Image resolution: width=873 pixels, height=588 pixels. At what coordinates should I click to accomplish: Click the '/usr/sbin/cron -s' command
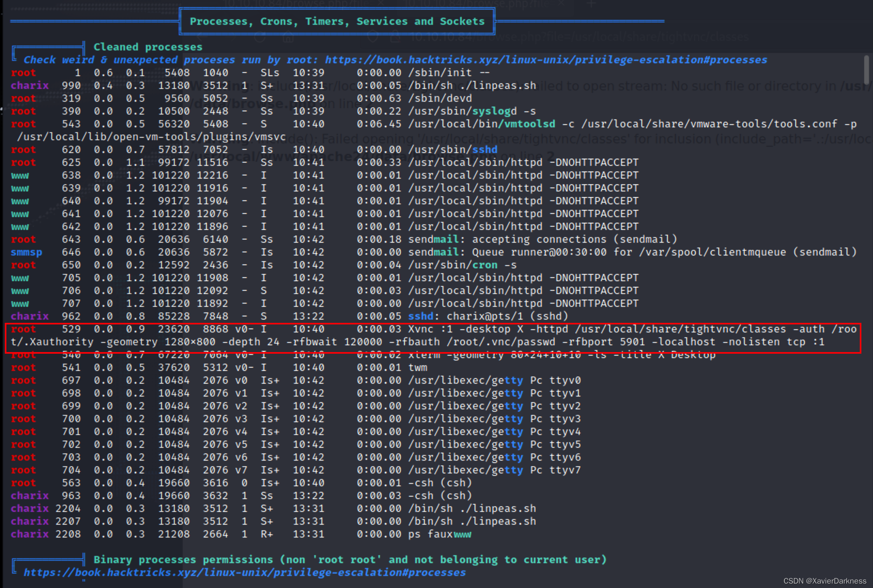click(x=463, y=265)
